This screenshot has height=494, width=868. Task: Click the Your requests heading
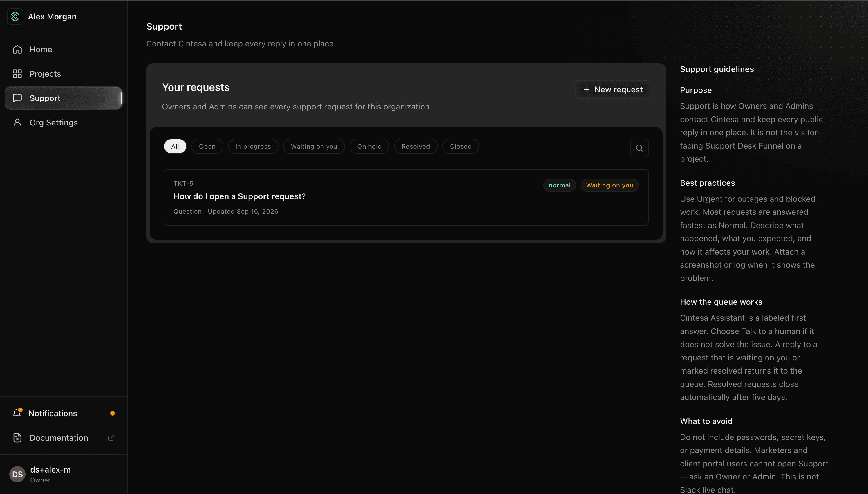tap(196, 88)
